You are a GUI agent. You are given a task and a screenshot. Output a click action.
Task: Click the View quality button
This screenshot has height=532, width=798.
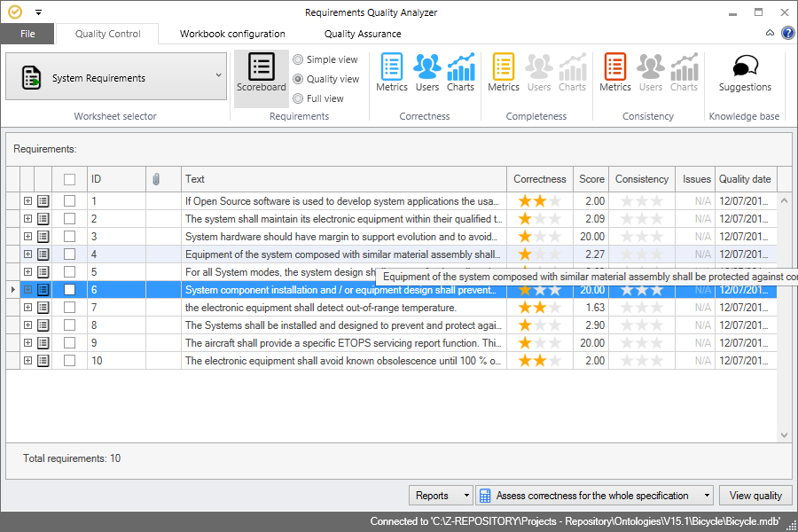click(755, 496)
